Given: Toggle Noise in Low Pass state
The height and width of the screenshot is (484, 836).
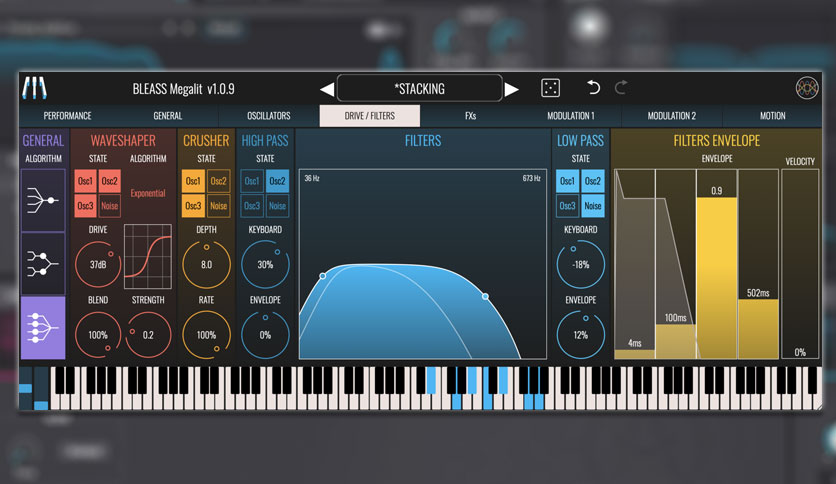Looking at the screenshot, I should tap(592, 206).
